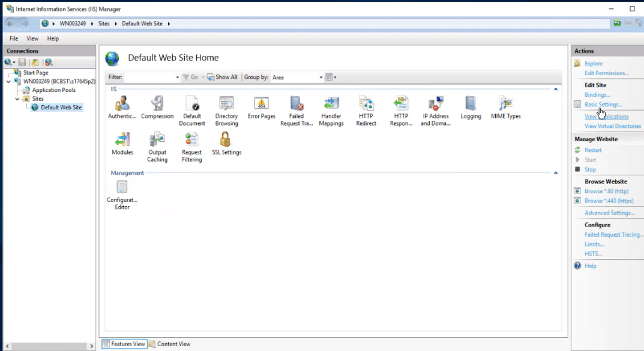644x351 pixels.
Task: Open the Error Pages feature
Action: pyautogui.click(x=261, y=104)
